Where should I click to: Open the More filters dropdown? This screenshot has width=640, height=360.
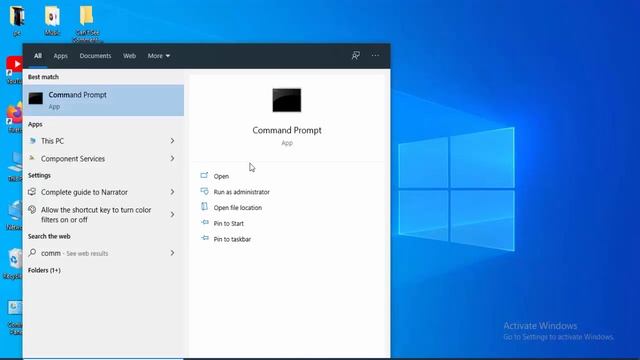point(159,56)
